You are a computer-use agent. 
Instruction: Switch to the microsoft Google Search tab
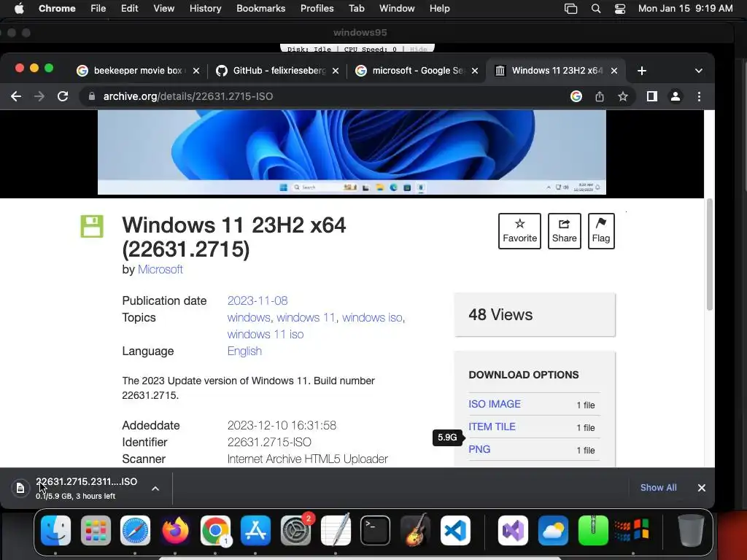pos(417,71)
